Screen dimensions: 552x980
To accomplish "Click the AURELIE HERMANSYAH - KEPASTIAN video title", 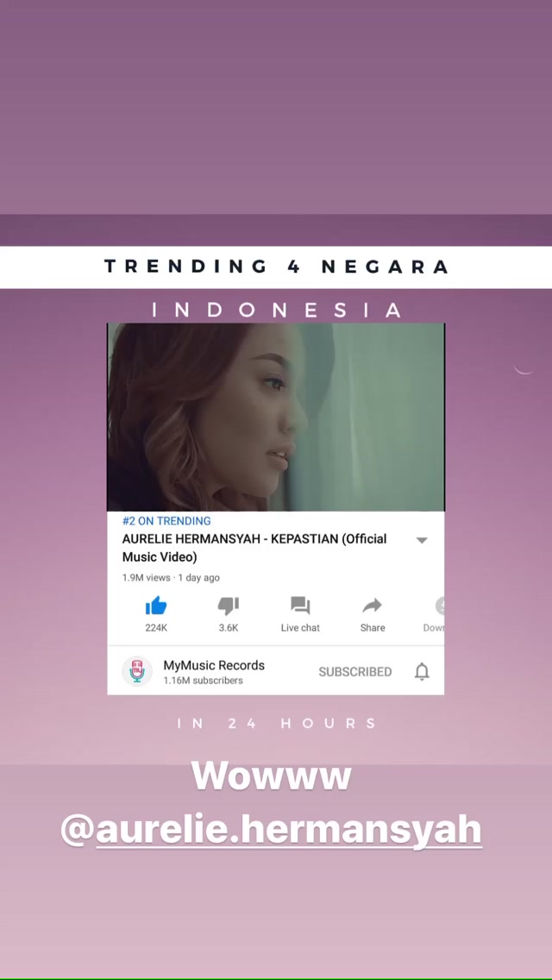I will point(254,548).
